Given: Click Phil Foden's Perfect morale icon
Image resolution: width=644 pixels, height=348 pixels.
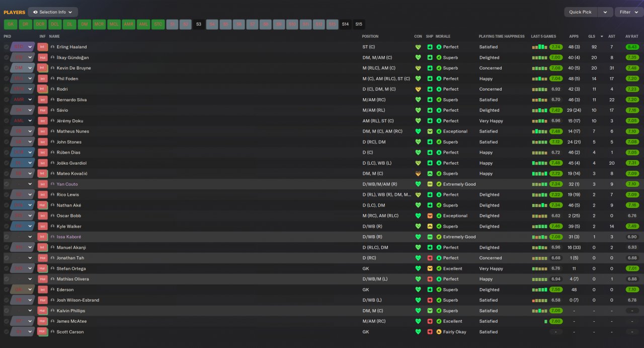Looking at the screenshot, I should click(439, 79).
